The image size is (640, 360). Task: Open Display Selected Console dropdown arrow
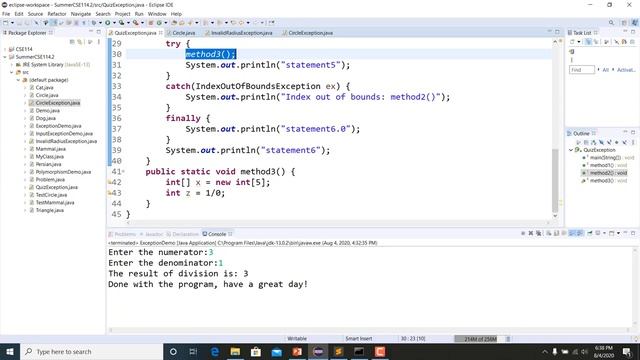(604, 233)
